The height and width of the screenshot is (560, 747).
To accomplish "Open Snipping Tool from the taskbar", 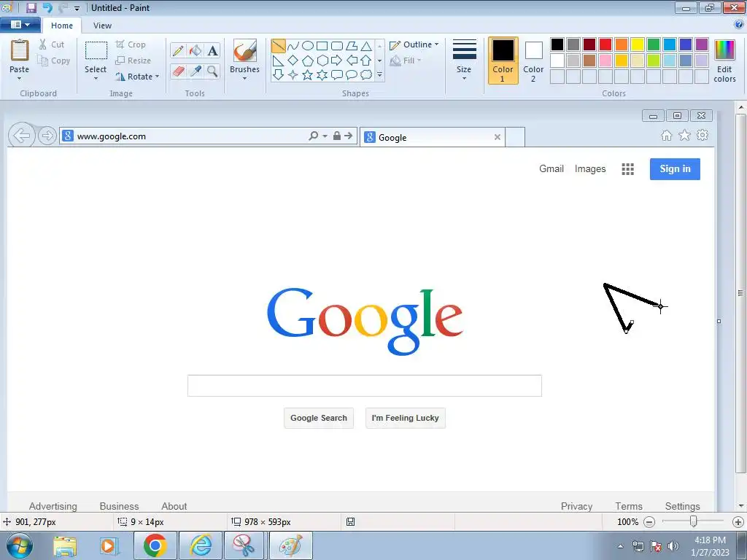I will [244, 545].
